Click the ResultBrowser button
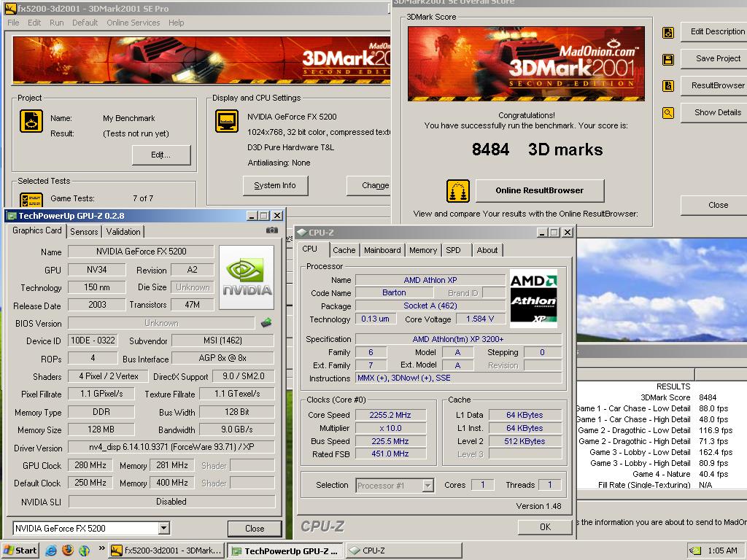This screenshot has height=560, width=747. tap(713, 85)
